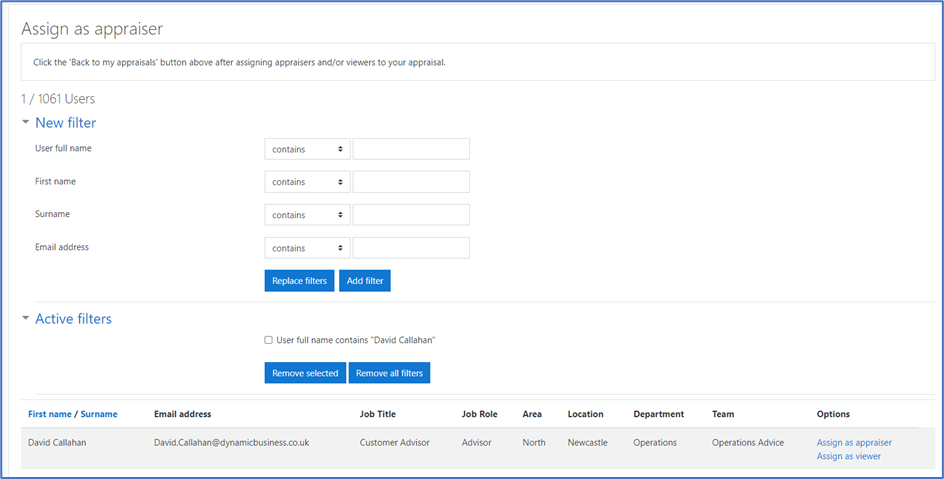Collapse the New filter section
The height and width of the screenshot is (479, 944).
[x=25, y=122]
